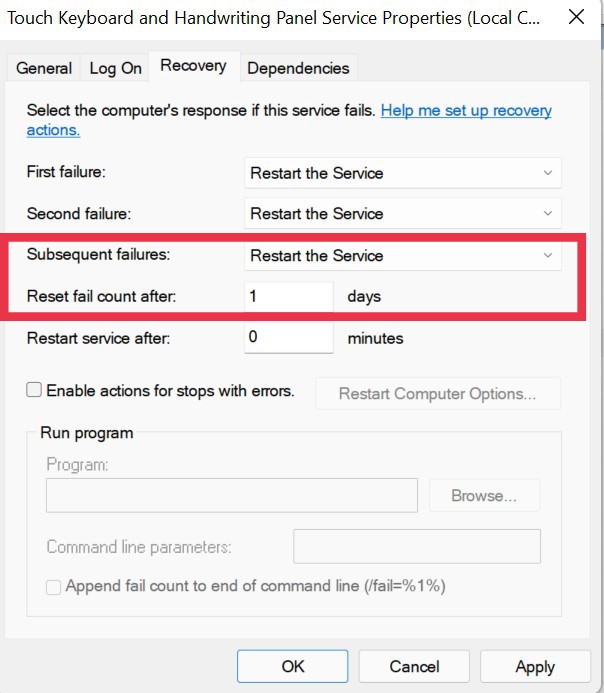The image size is (604, 693).
Task: Confirm with the OK button
Action: coord(293,666)
